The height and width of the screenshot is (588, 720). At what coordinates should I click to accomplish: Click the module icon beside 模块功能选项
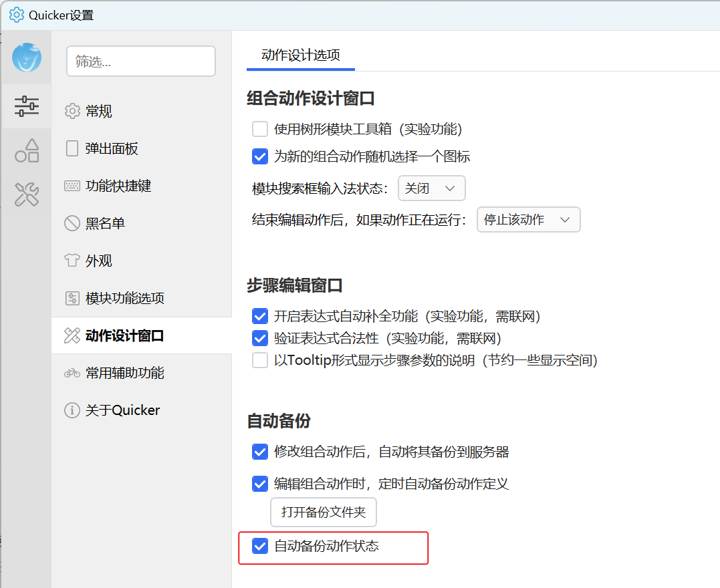[x=72, y=298]
